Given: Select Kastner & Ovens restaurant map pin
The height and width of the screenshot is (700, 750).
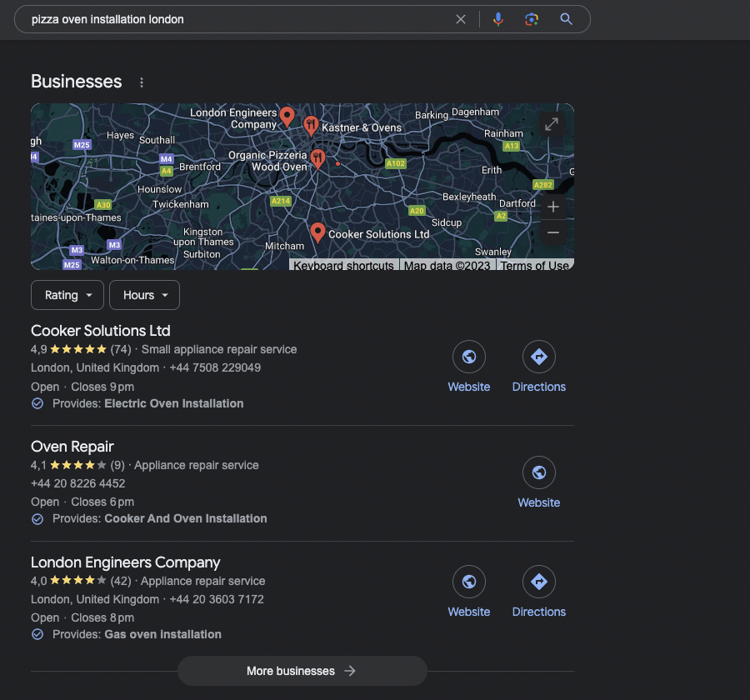Looking at the screenshot, I should (x=311, y=126).
